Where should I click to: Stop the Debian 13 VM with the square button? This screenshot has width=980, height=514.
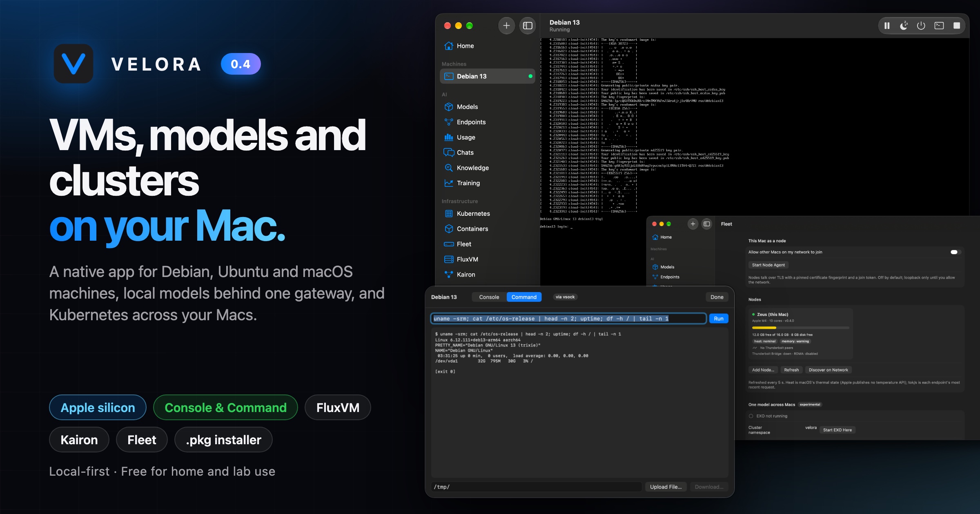pyautogui.click(x=957, y=26)
